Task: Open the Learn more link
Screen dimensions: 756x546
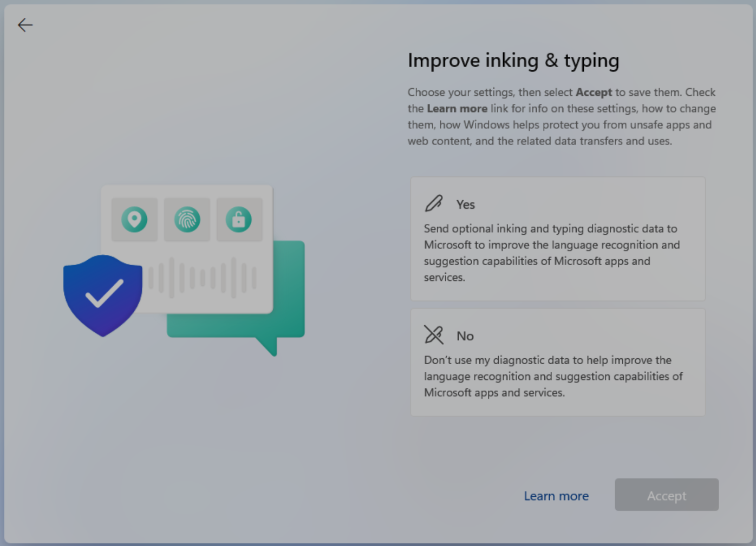Action: 556,496
